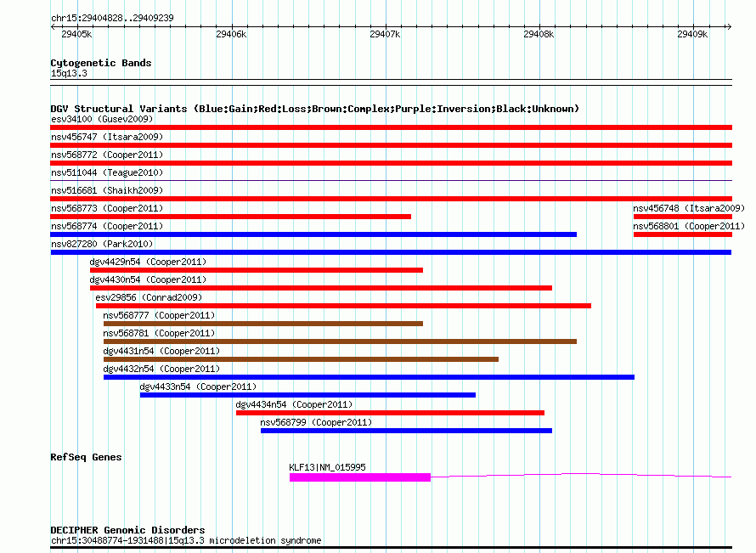
Task: Click the 29407k ruler tick label
Action: [x=385, y=34]
